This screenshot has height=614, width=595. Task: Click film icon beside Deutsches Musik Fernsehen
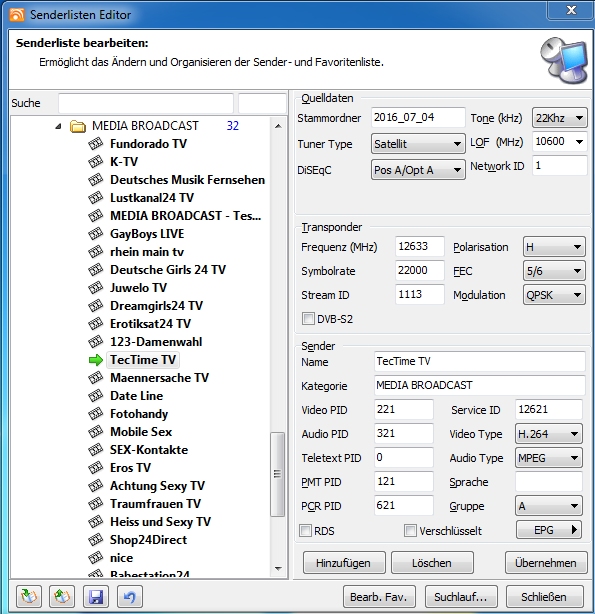click(95, 180)
